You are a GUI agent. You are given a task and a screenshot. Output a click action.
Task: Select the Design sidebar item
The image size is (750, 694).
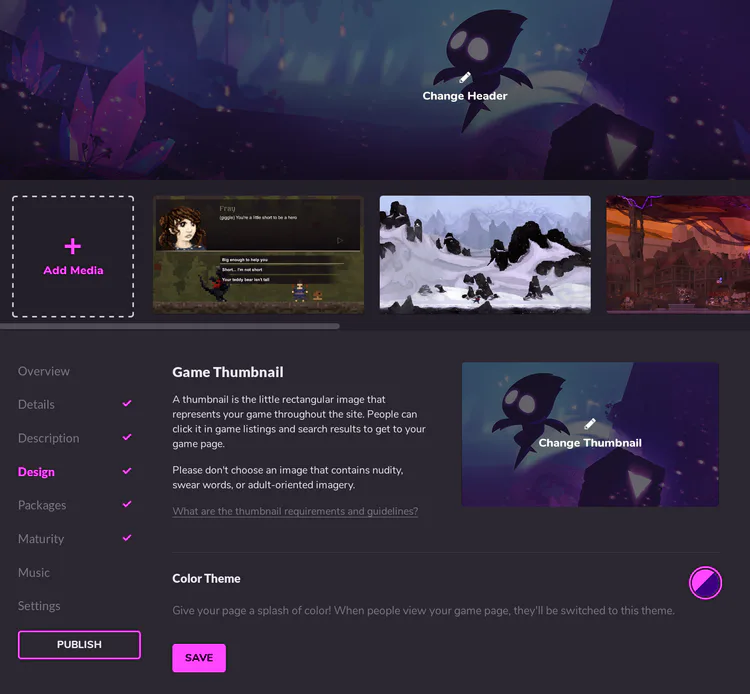click(x=36, y=472)
